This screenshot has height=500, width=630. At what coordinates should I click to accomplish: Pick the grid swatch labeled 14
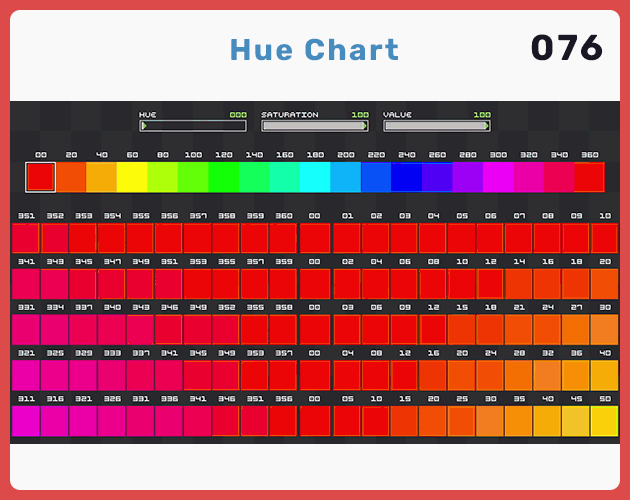519,284
